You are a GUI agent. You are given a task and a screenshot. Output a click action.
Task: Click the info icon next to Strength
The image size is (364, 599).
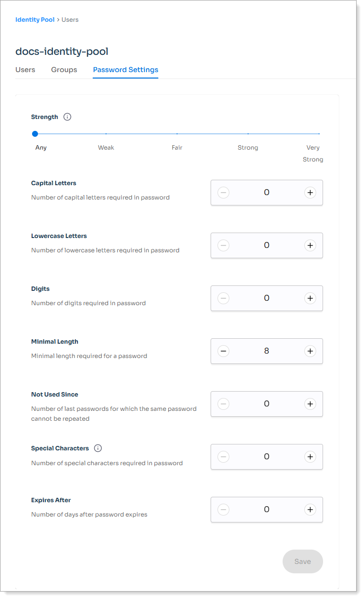pos(67,117)
